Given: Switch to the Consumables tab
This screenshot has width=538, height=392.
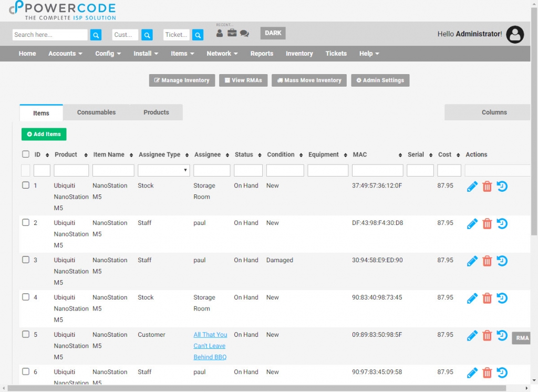Looking at the screenshot, I should click(96, 112).
